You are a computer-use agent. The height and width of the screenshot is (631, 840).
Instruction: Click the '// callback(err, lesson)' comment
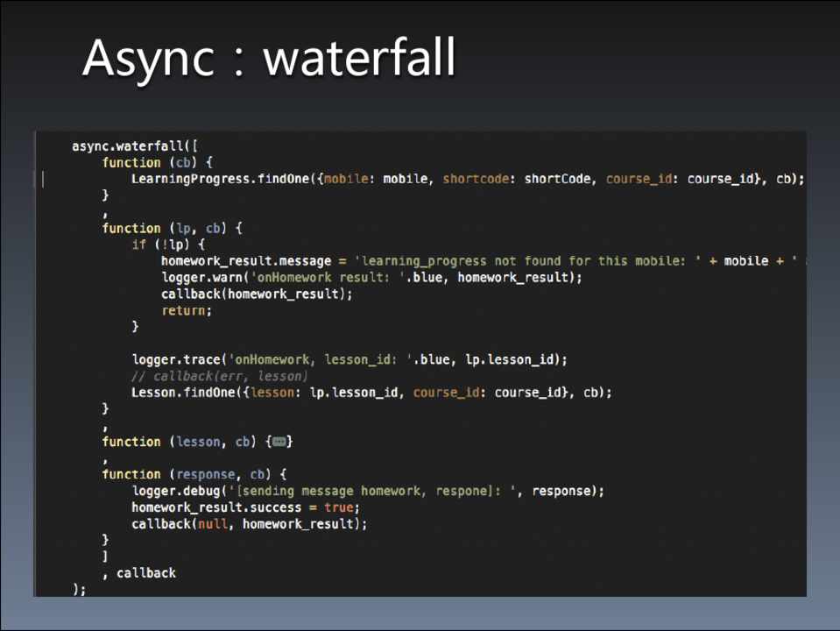(x=219, y=376)
